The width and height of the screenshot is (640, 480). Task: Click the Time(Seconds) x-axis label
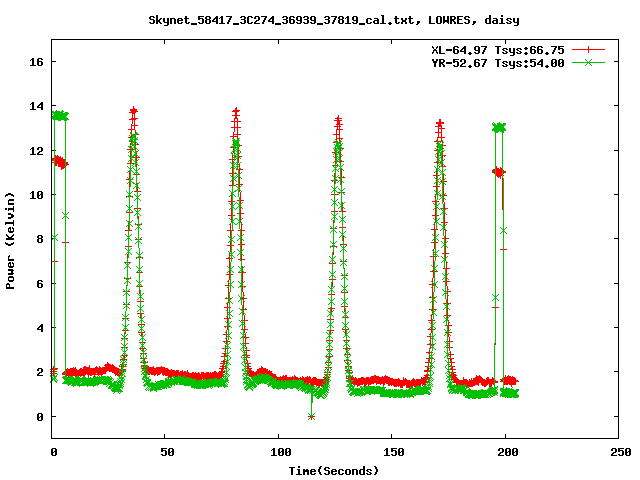[x=333, y=471]
